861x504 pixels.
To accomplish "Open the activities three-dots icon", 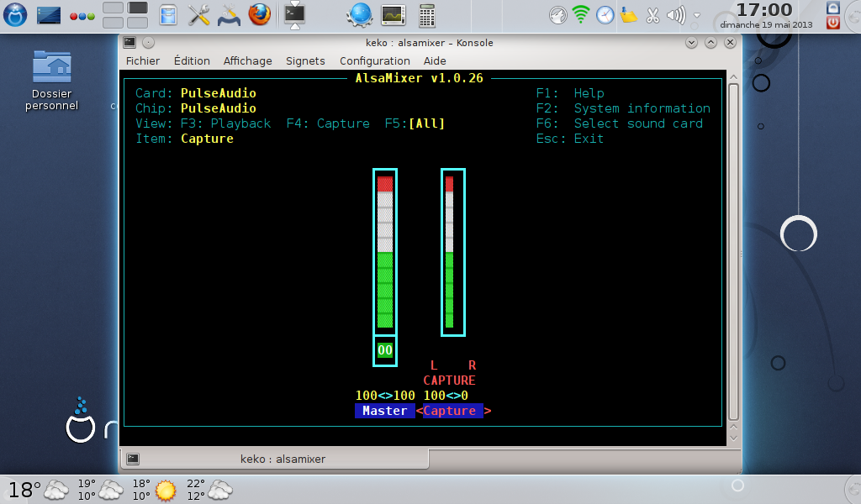I will pos(82,17).
